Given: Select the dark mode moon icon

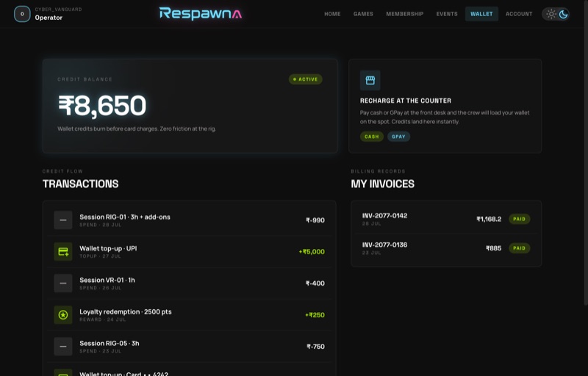Looking at the screenshot, I should click(563, 14).
